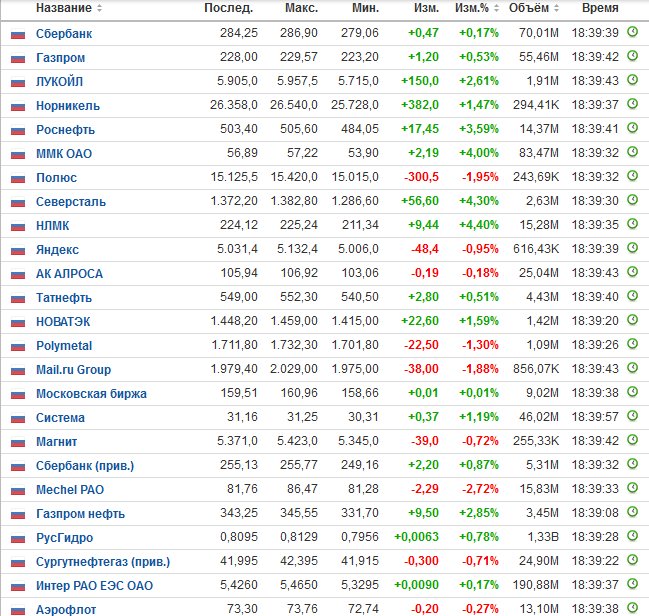Select the ЛУКОЙЛ change value +2,61%

click(x=479, y=81)
